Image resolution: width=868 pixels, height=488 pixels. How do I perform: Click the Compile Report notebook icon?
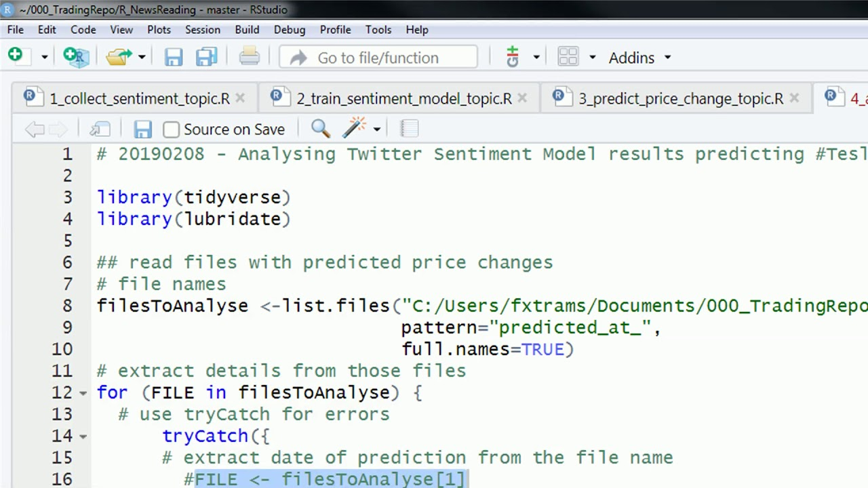[x=409, y=128]
